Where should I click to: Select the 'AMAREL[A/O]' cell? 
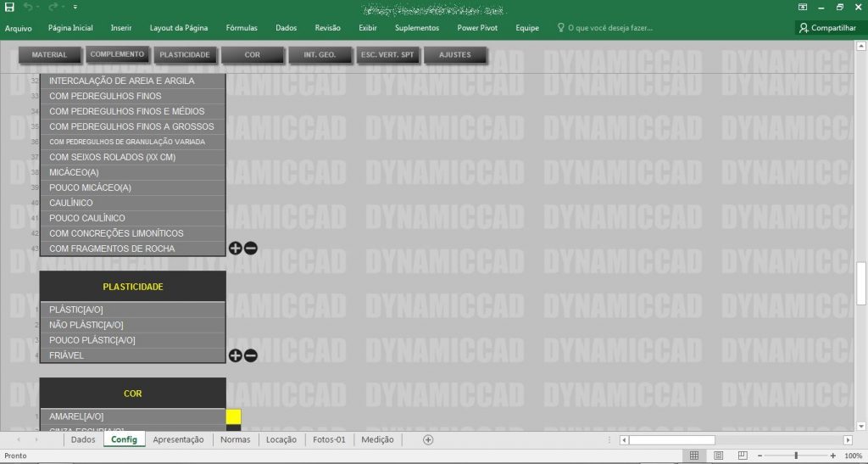tap(133, 416)
